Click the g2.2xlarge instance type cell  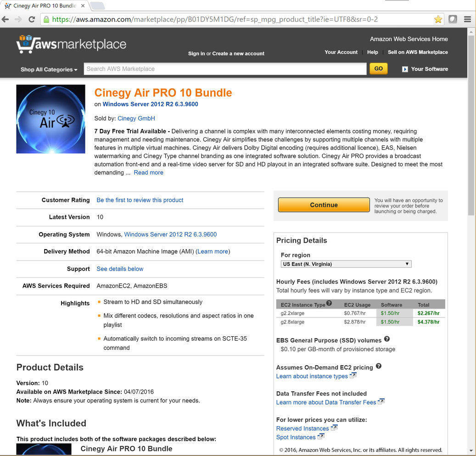292,313
